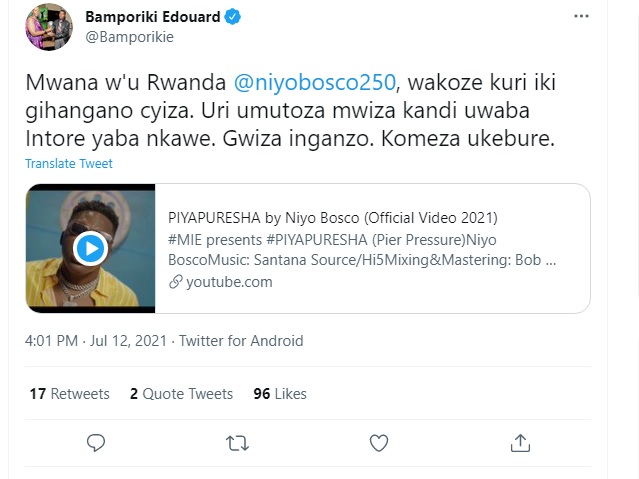Screen dimensions: 639x479
Task: Open the share tweet upload icon
Action: click(x=520, y=443)
